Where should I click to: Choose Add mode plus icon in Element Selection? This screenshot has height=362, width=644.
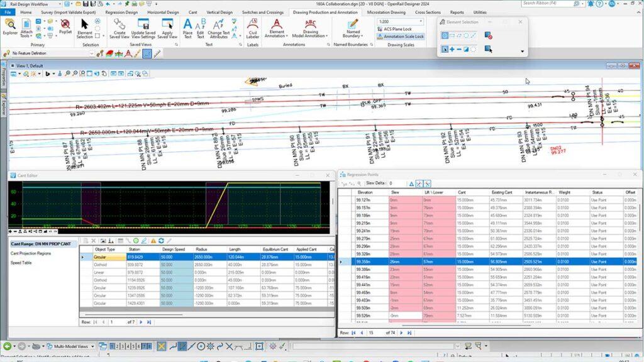(x=452, y=49)
